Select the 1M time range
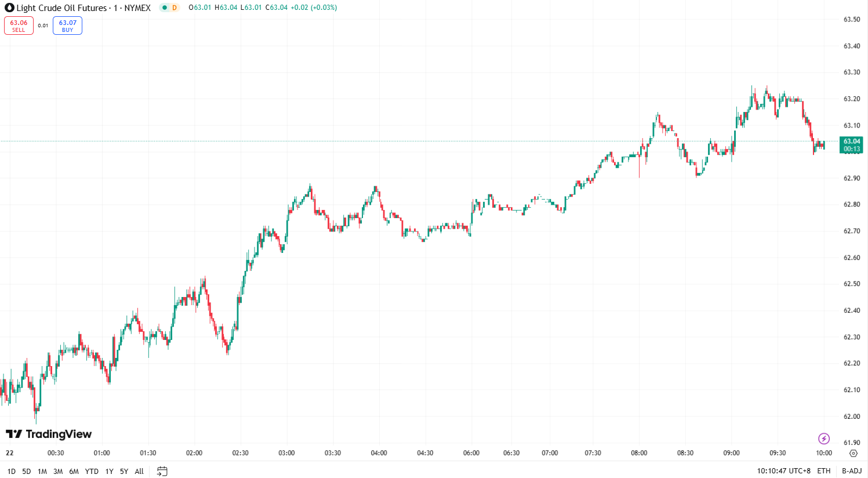Viewport: 868px width, 478px height. [x=42, y=472]
